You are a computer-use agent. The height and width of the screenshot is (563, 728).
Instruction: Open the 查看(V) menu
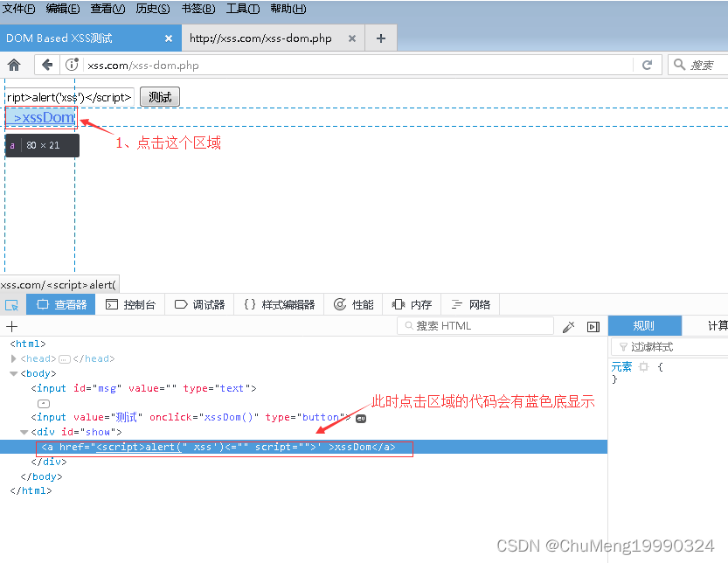(x=107, y=9)
